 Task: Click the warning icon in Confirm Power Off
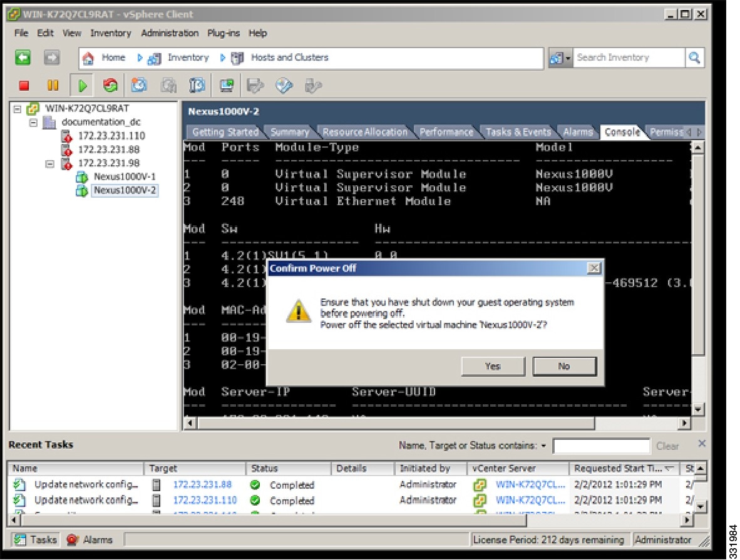tap(299, 312)
